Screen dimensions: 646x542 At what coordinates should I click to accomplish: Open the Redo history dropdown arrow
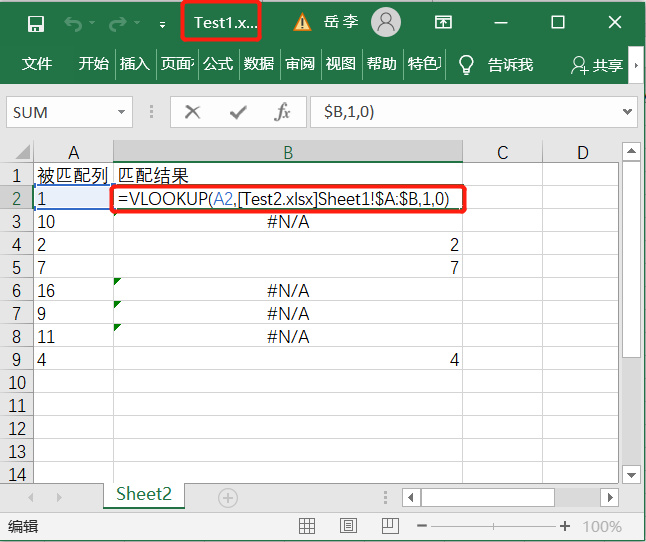137,23
